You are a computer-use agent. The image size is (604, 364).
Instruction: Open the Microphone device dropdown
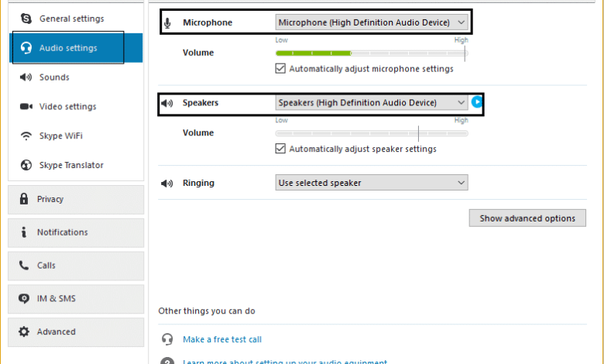click(x=372, y=22)
